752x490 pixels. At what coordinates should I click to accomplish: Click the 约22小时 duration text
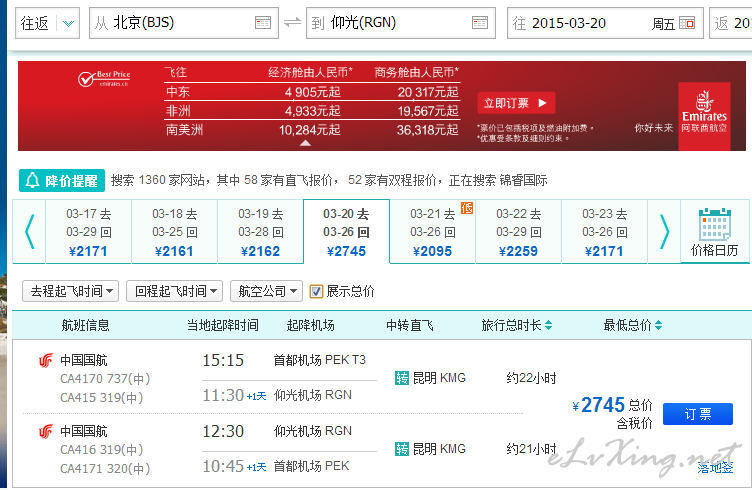click(531, 378)
